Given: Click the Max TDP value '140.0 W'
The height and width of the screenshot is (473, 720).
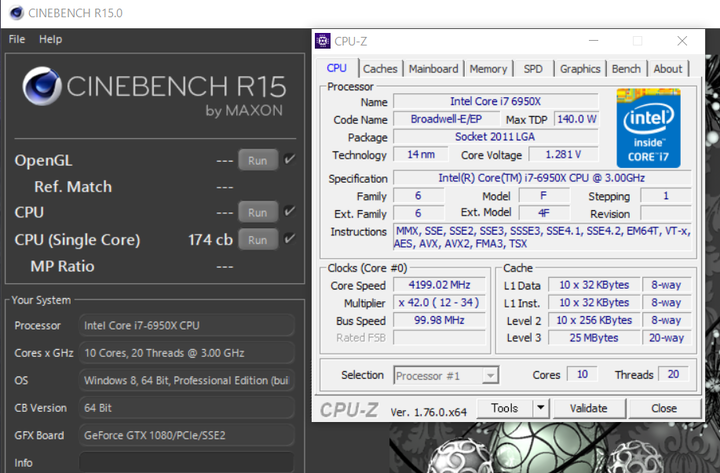Looking at the screenshot, I should click(576, 119).
